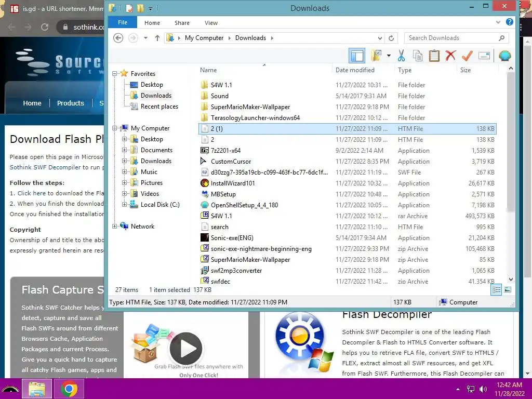This screenshot has width=532, height=399.
Task: Click the Paste clipboard icon
Action: (x=434, y=56)
